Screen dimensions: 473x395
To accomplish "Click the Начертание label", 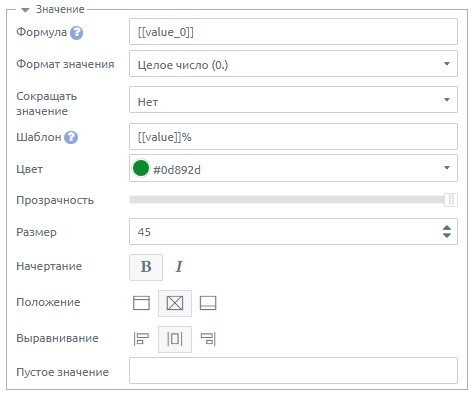I will click(x=49, y=266).
